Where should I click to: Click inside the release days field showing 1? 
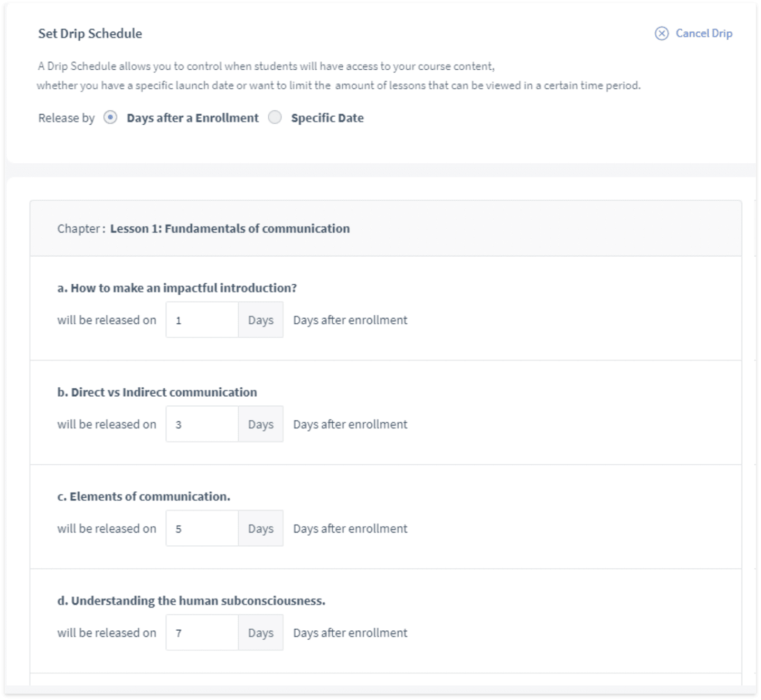(x=201, y=320)
